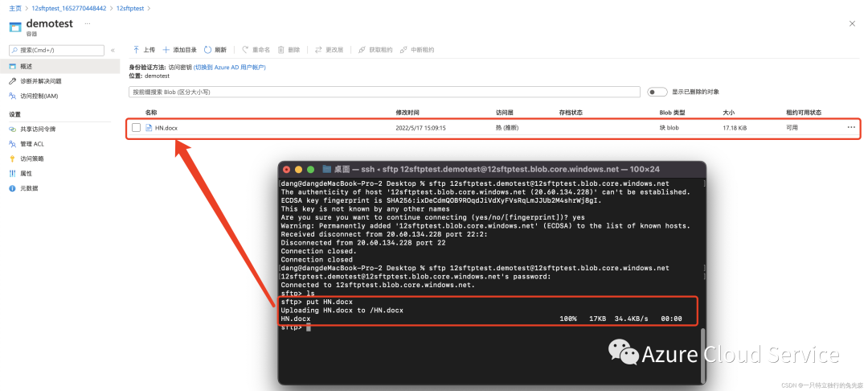Click the upload arrow icon beside 上传

[136, 50]
